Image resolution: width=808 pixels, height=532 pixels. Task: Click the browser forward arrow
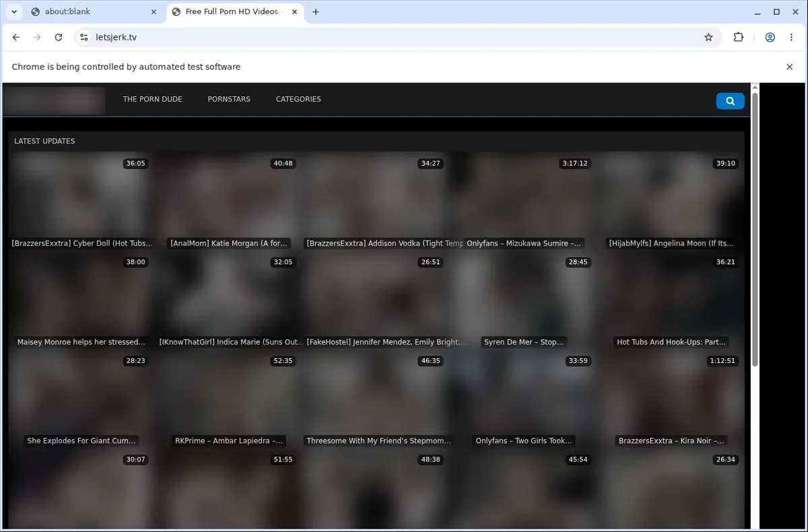(37, 38)
